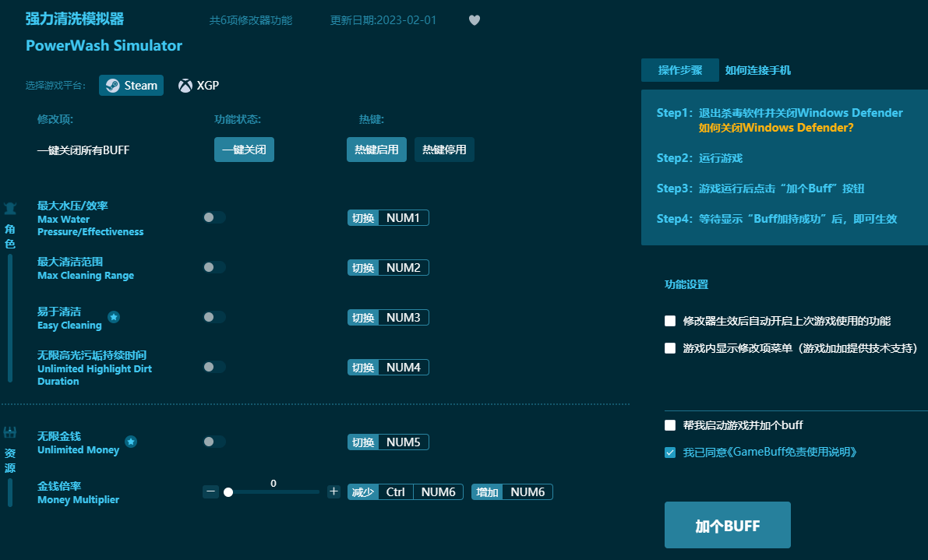
Task: Click the Money Multiplier slider handle
Action: (x=228, y=492)
